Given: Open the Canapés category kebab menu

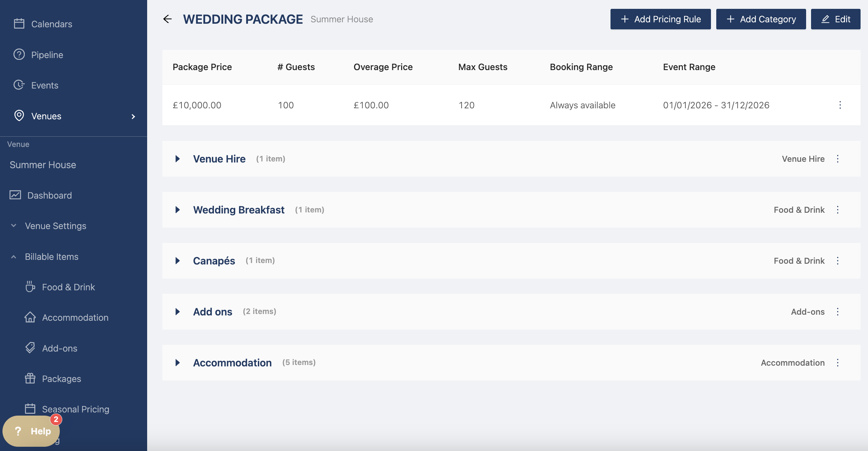Looking at the screenshot, I should click(838, 261).
